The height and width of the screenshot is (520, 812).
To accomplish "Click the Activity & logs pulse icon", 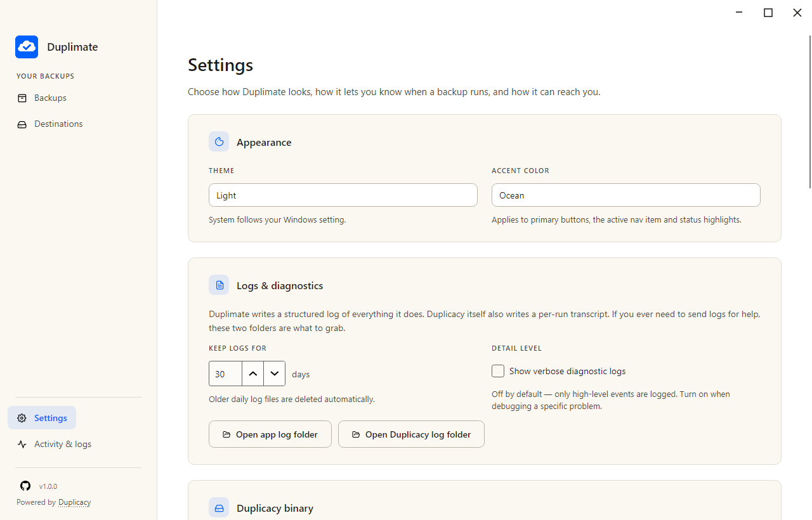I will [x=22, y=445].
